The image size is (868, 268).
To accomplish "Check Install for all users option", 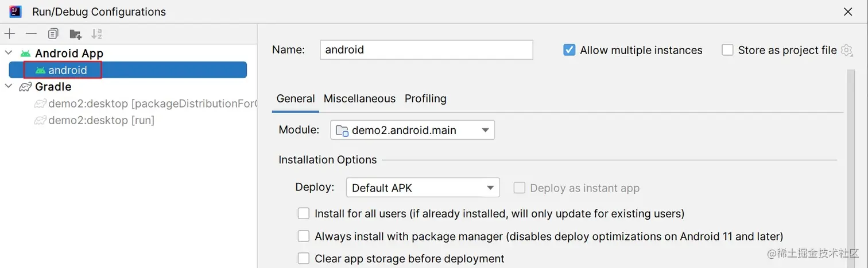I will coord(303,214).
